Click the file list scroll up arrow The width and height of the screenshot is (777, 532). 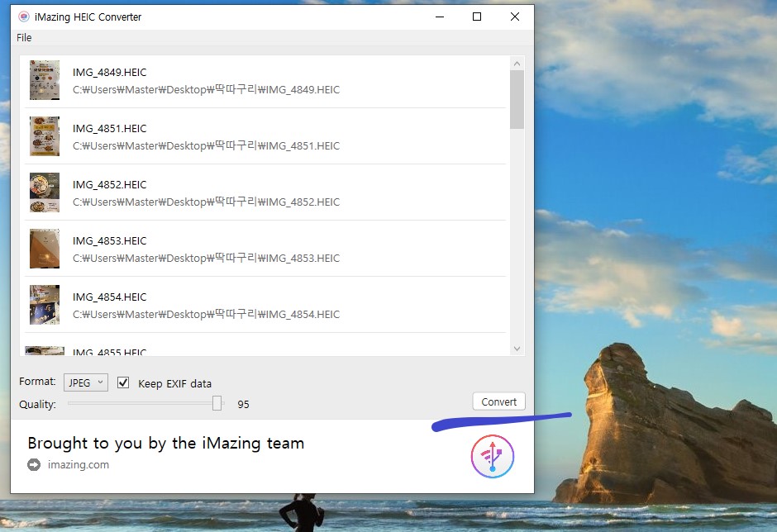tap(517, 64)
